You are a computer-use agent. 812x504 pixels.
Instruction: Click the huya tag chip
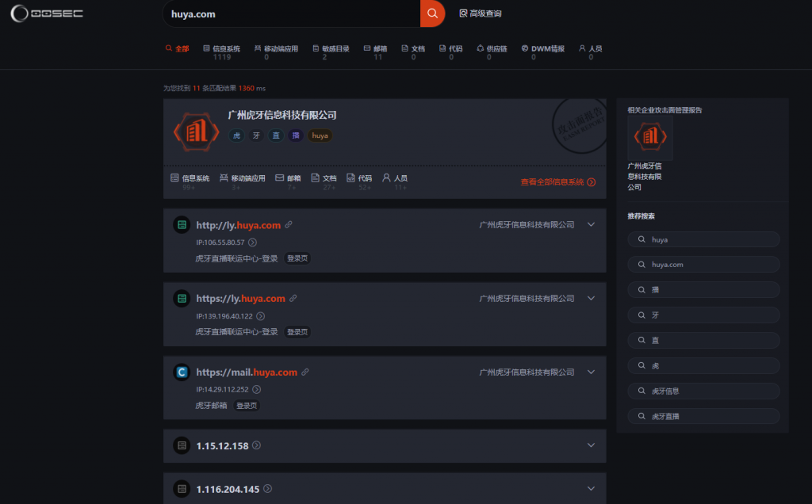tap(320, 136)
